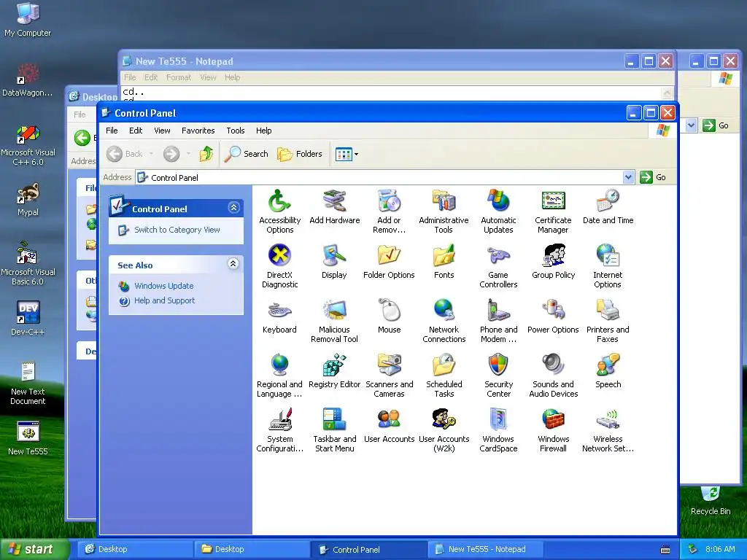The height and width of the screenshot is (560, 747).
Task: Open Wireless Network Setup icon
Action: (608, 430)
